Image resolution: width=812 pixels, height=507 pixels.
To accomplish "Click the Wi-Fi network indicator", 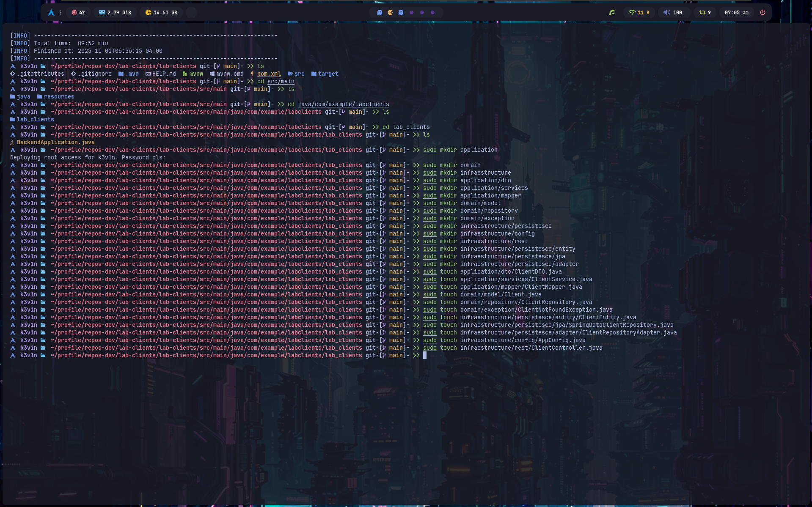I will [x=639, y=13].
